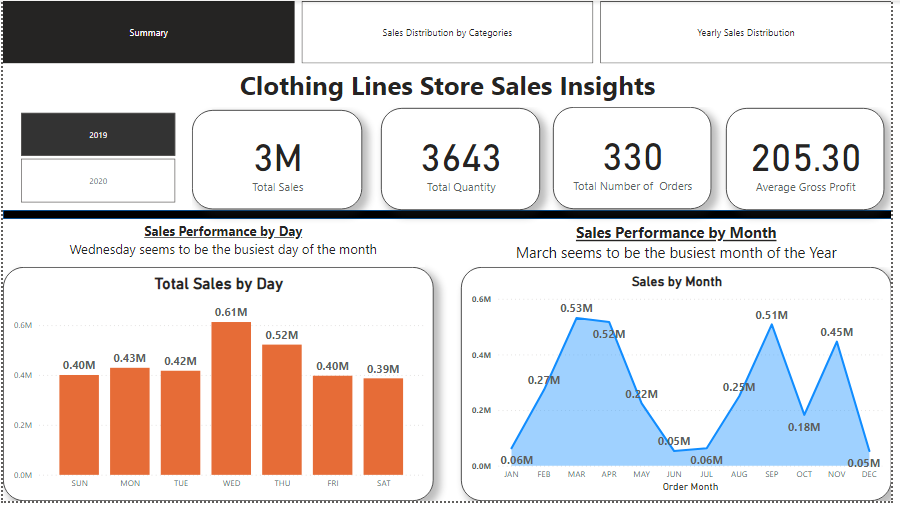Click the Sales Performance by Month heading
900x507 pixels.
676,233
